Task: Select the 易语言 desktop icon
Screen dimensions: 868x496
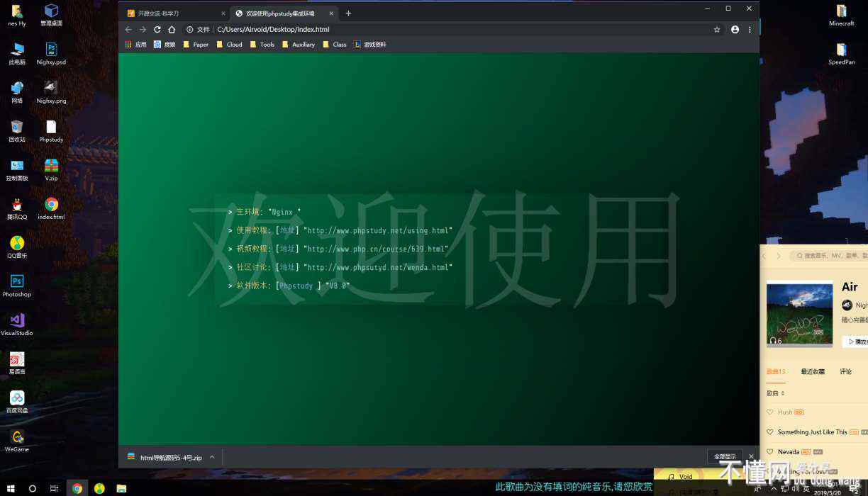Action: pos(17,363)
